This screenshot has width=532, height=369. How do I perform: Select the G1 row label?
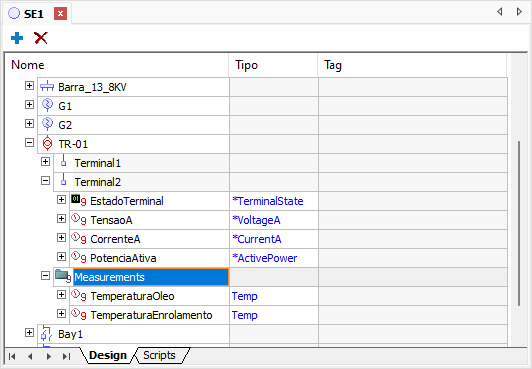click(x=65, y=106)
